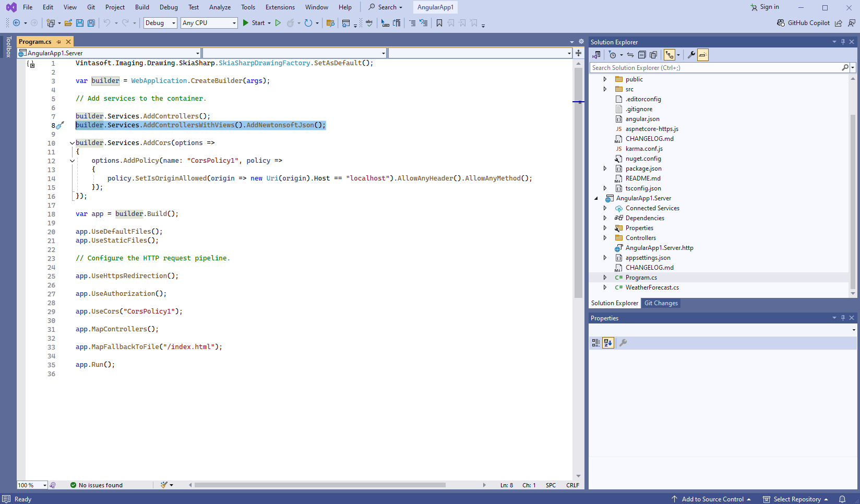Toggle the Preview Selected Items button

coord(703,55)
